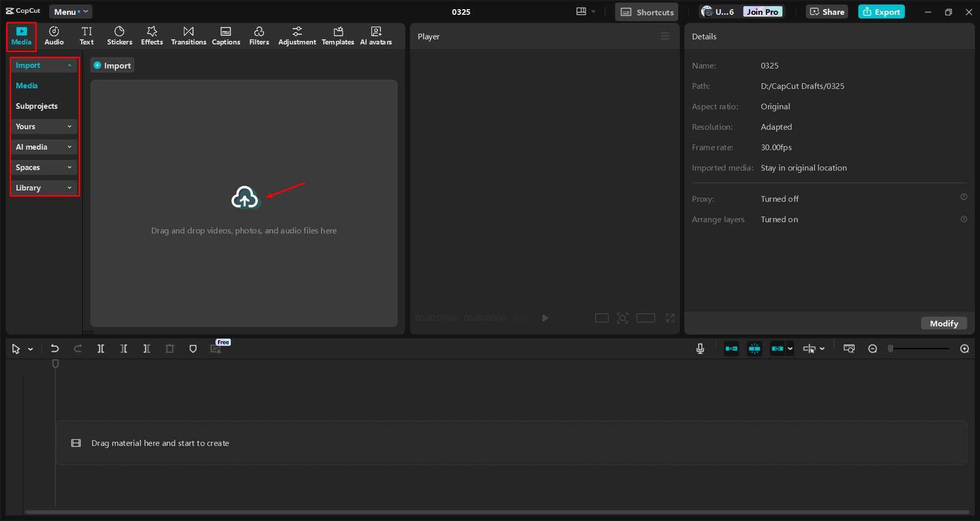Switch to the Templates tab
Image resolution: width=980 pixels, height=521 pixels.
pyautogui.click(x=338, y=35)
